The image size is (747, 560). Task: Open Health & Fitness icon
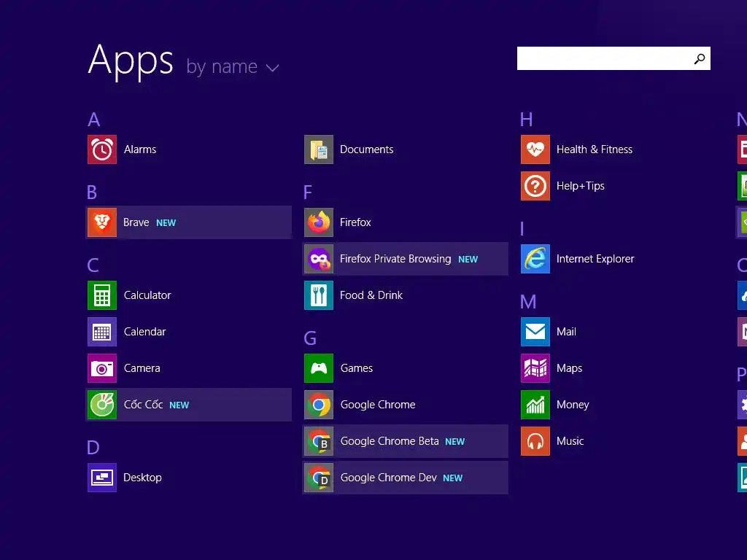[x=535, y=149]
